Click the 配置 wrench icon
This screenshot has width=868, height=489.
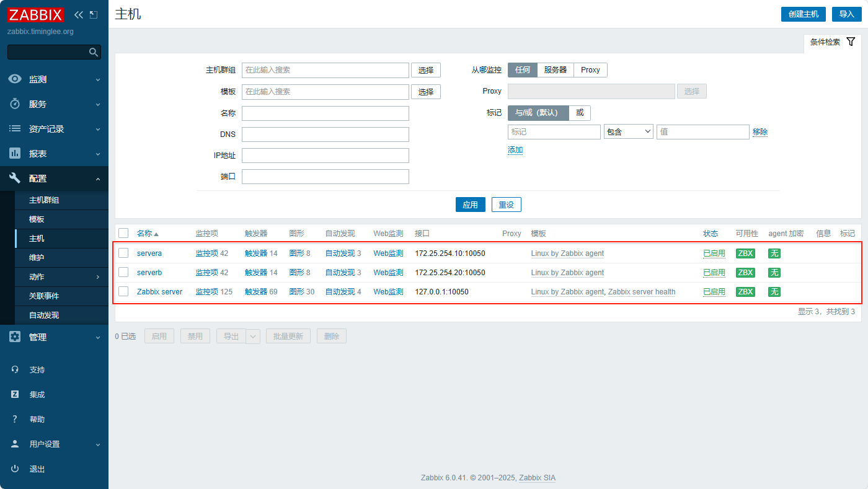click(15, 178)
